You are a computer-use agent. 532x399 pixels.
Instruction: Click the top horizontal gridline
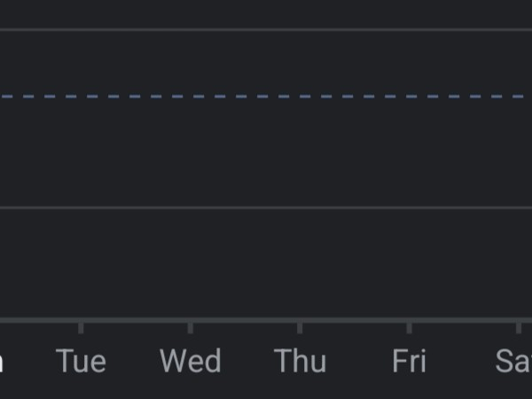click(266, 29)
